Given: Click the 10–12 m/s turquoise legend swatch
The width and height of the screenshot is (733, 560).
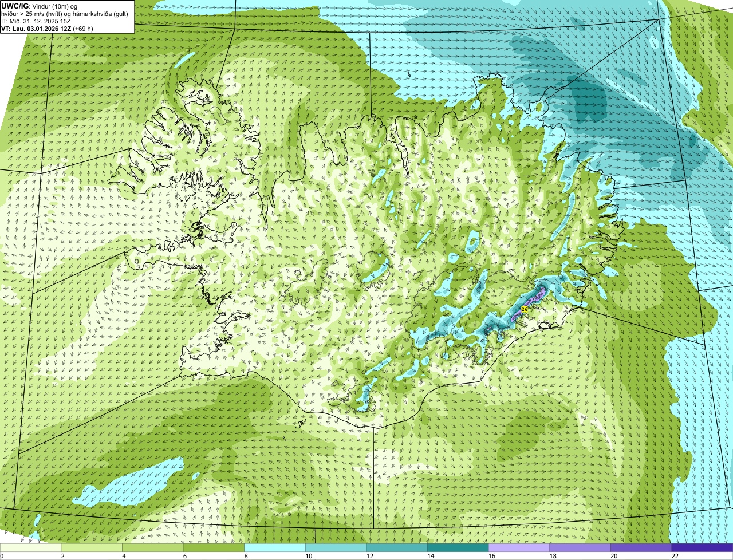Looking at the screenshot, I should [336, 547].
